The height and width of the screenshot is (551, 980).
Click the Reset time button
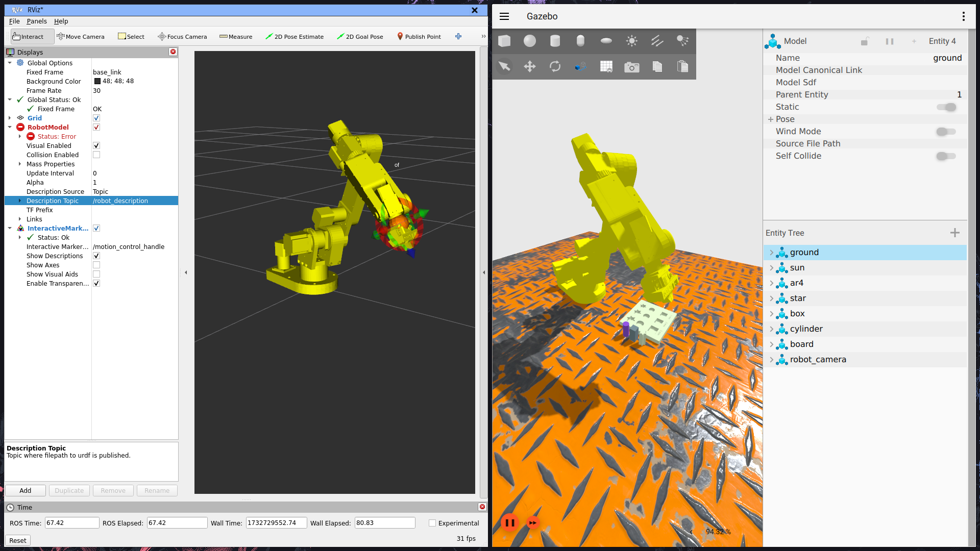click(18, 540)
